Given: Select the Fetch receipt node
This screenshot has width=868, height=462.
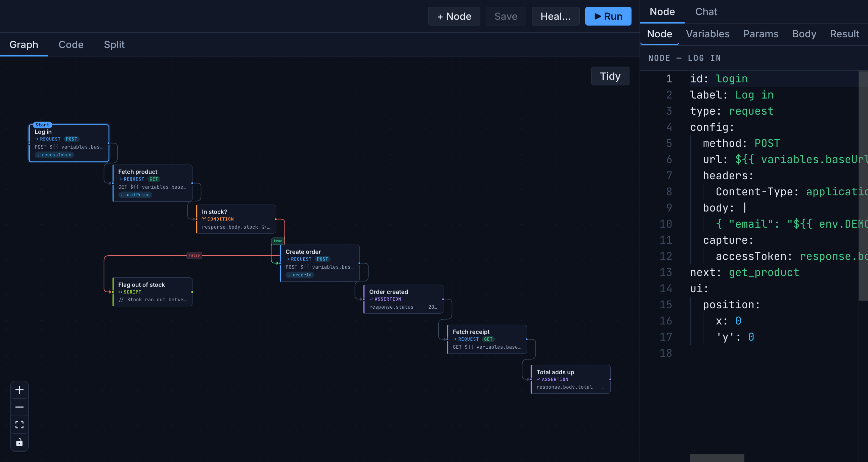Looking at the screenshot, I should coord(487,339).
